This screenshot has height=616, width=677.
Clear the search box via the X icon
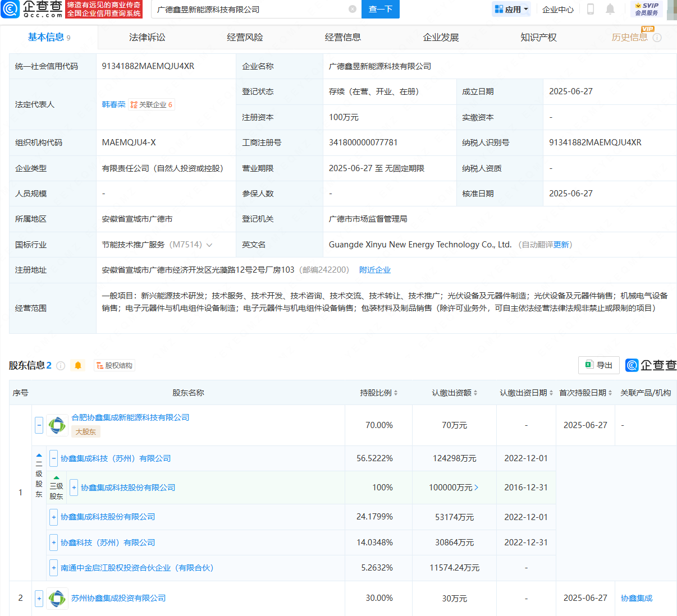[353, 10]
